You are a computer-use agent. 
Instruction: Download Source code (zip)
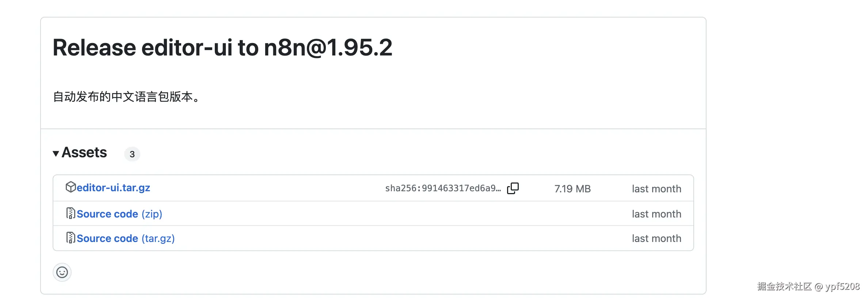pyautogui.click(x=107, y=214)
